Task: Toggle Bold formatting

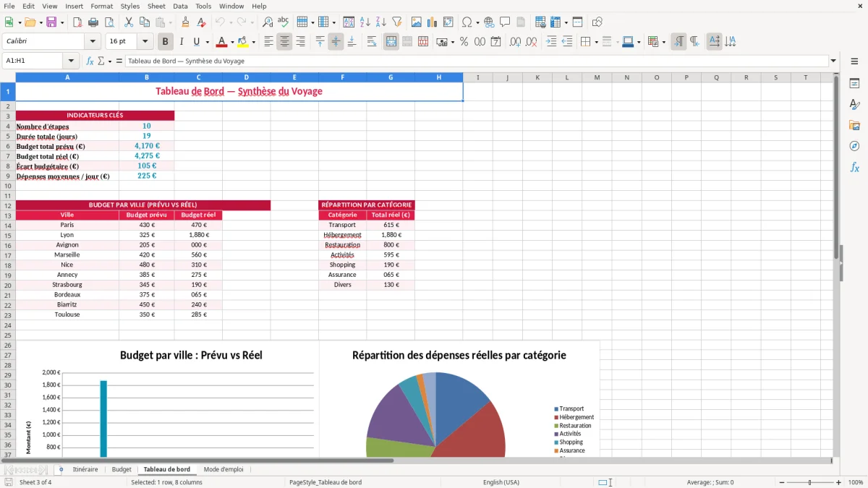Action: coord(166,42)
